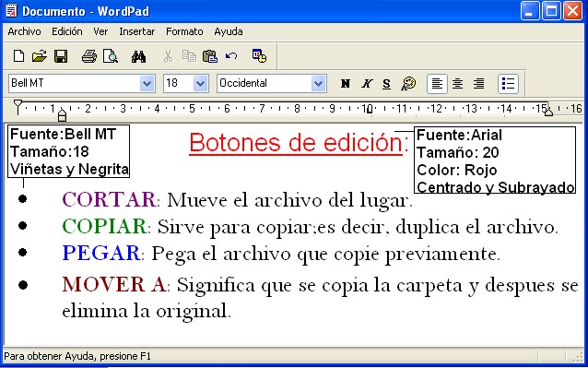Expand the font size 18 dropdown
The image size is (588, 368).
click(x=200, y=83)
